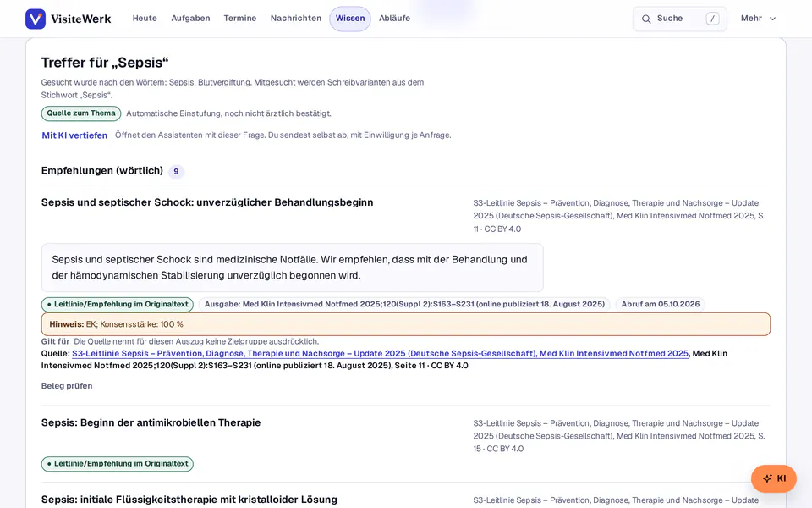Image resolution: width=812 pixels, height=508 pixels.
Task: Click the Hinweis EK Konsensstärke 100 % box
Action: click(406, 324)
